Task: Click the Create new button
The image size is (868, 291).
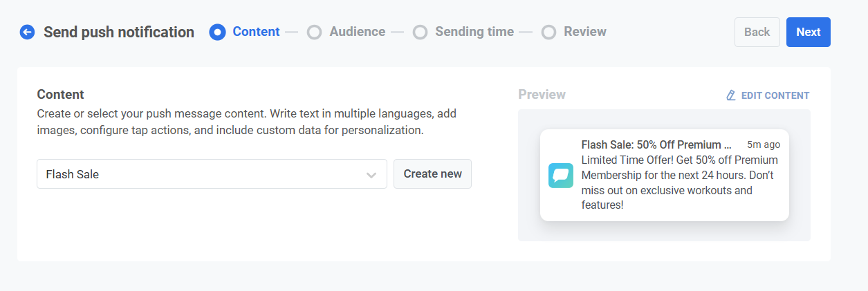Action: click(432, 174)
